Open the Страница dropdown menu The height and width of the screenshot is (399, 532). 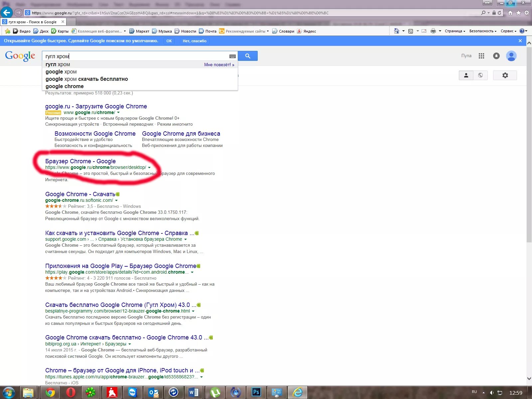coord(455,31)
